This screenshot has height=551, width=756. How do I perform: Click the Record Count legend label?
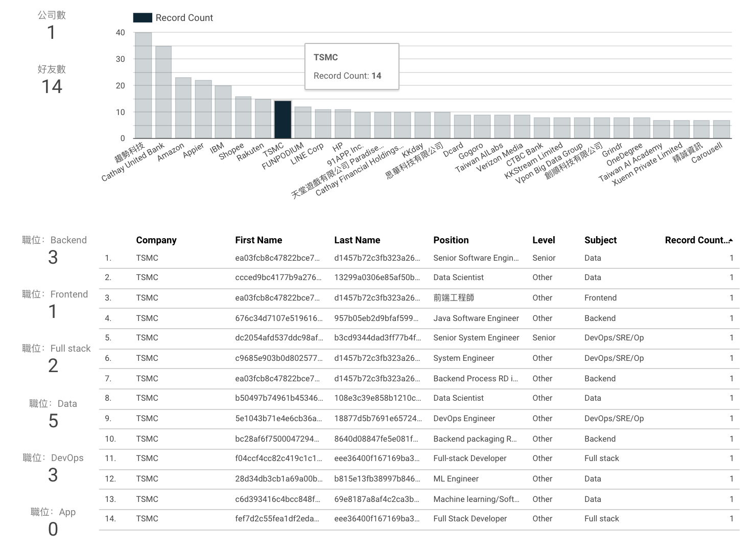(x=184, y=18)
